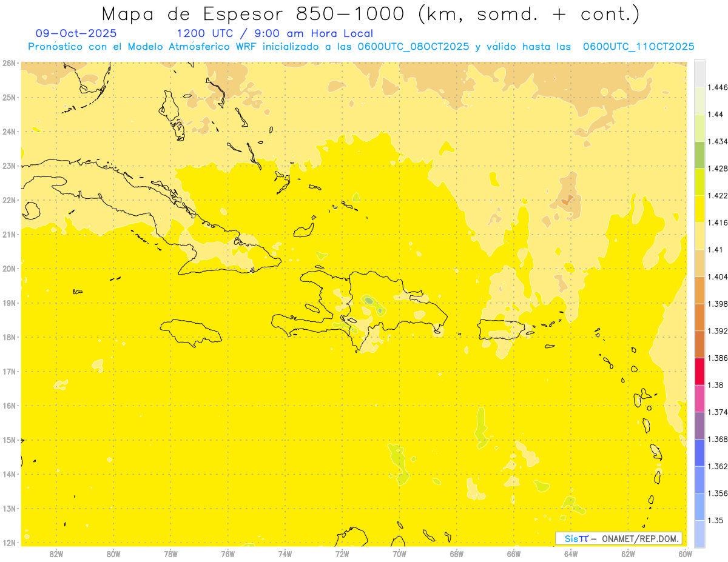
Task: Click the color bar value '1.362'
Action: [x=718, y=466]
